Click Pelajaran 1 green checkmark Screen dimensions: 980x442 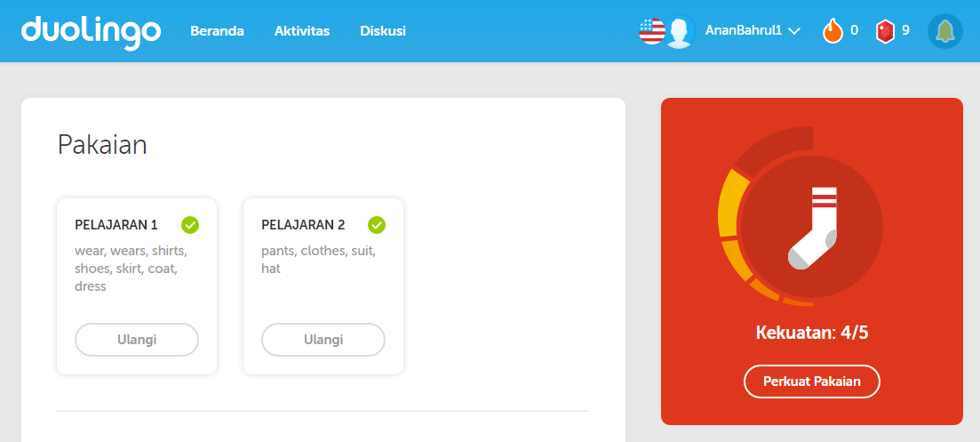(x=190, y=224)
